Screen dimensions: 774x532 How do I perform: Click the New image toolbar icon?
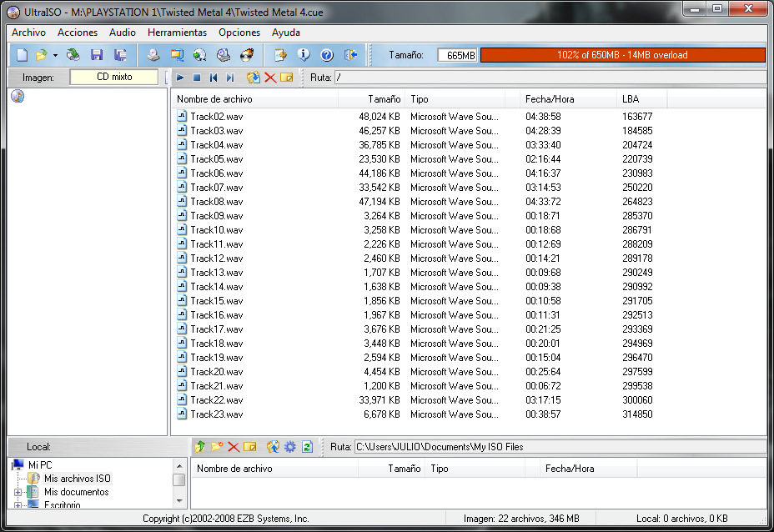click(x=23, y=55)
